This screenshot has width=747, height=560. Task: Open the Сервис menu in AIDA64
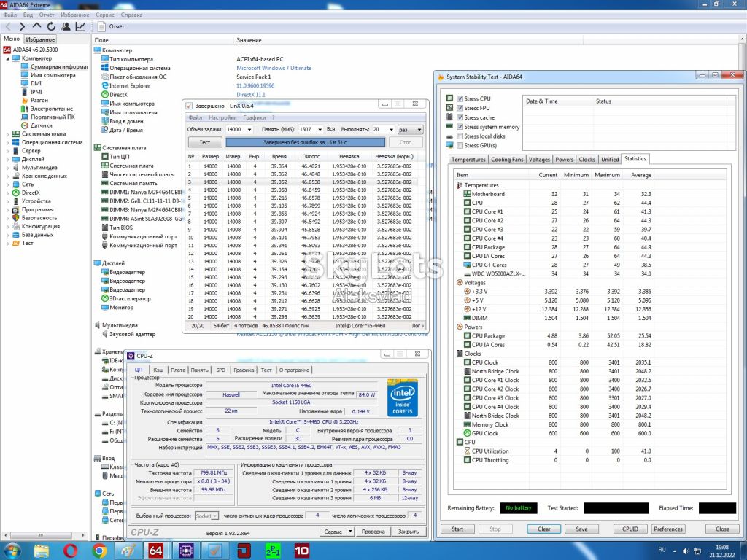pyautogui.click(x=105, y=15)
